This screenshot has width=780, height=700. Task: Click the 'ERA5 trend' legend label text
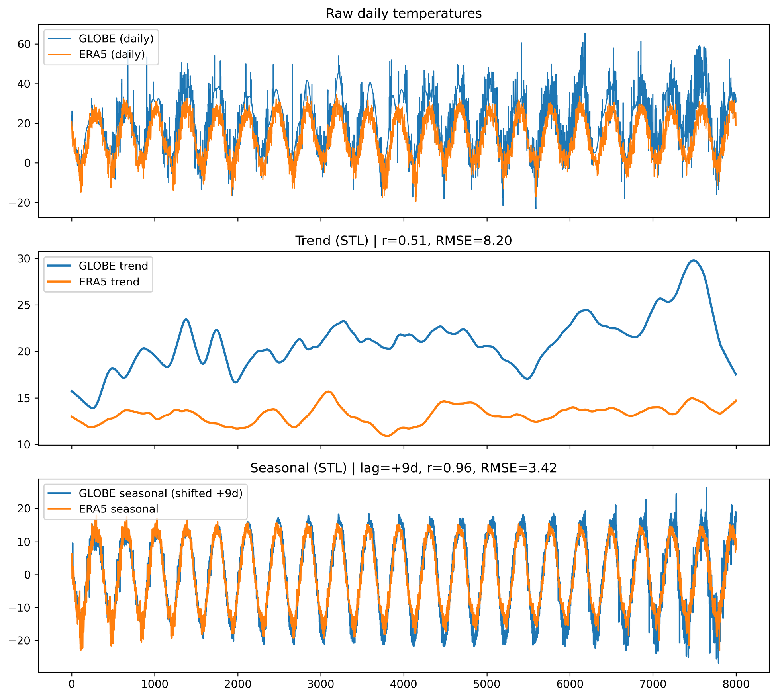coord(109,282)
